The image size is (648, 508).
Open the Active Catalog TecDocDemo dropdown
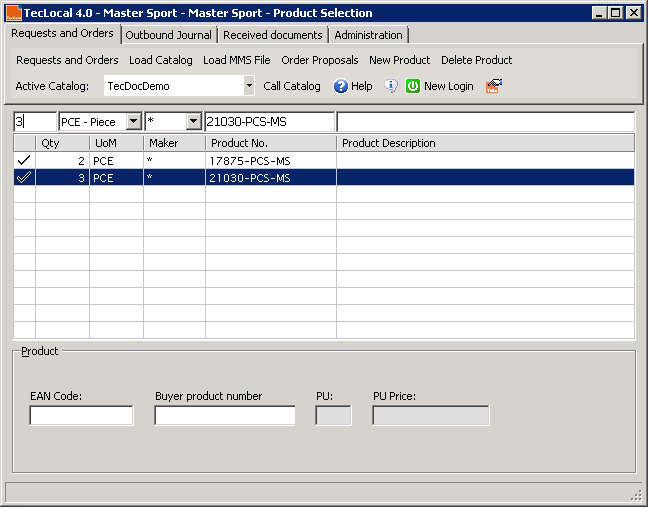point(249,87)
